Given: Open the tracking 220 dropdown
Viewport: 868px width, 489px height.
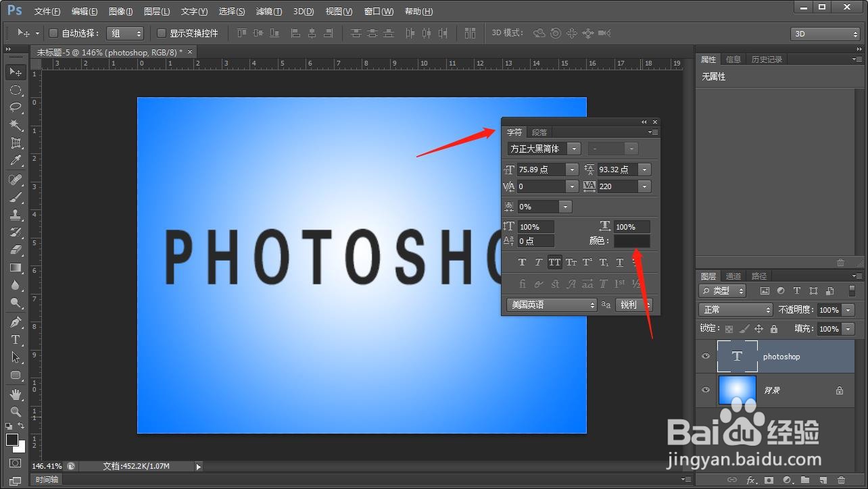Looking at the screenshot, I should click(x=645, y=186).
